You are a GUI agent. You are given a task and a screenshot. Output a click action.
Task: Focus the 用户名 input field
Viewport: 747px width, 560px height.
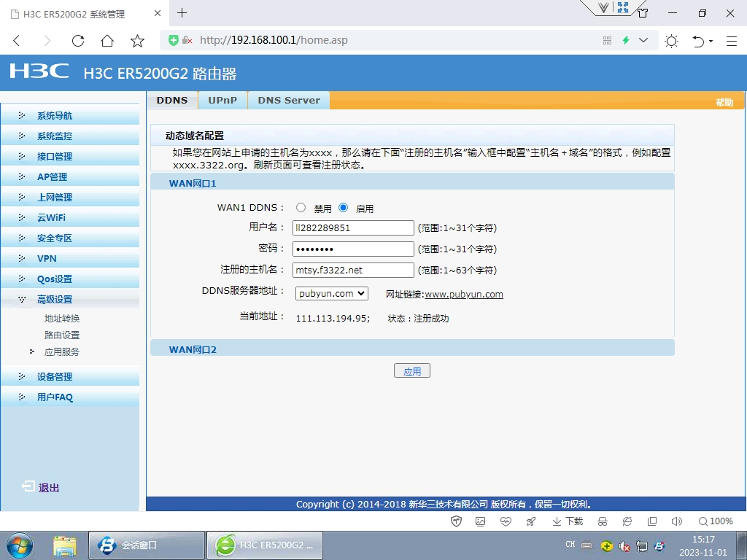(353, 227)
